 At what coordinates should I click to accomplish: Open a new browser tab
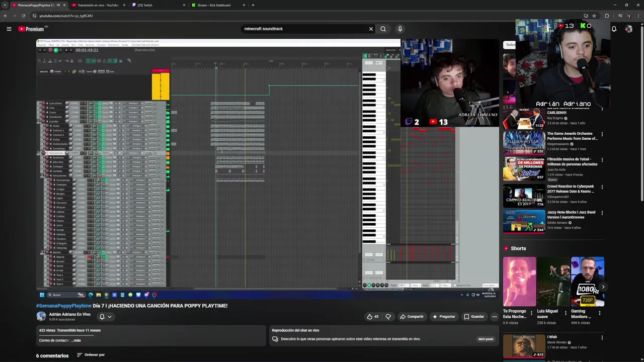coord(253,5)
